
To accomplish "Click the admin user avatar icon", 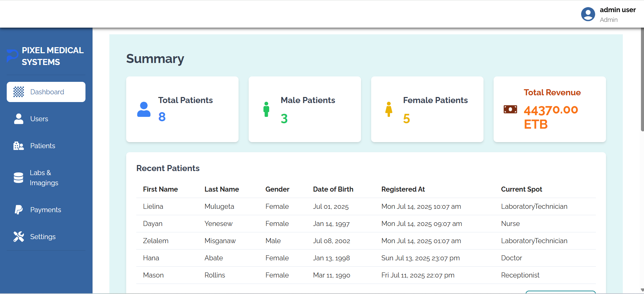I will pyautogui.click(x=588, y=14).
